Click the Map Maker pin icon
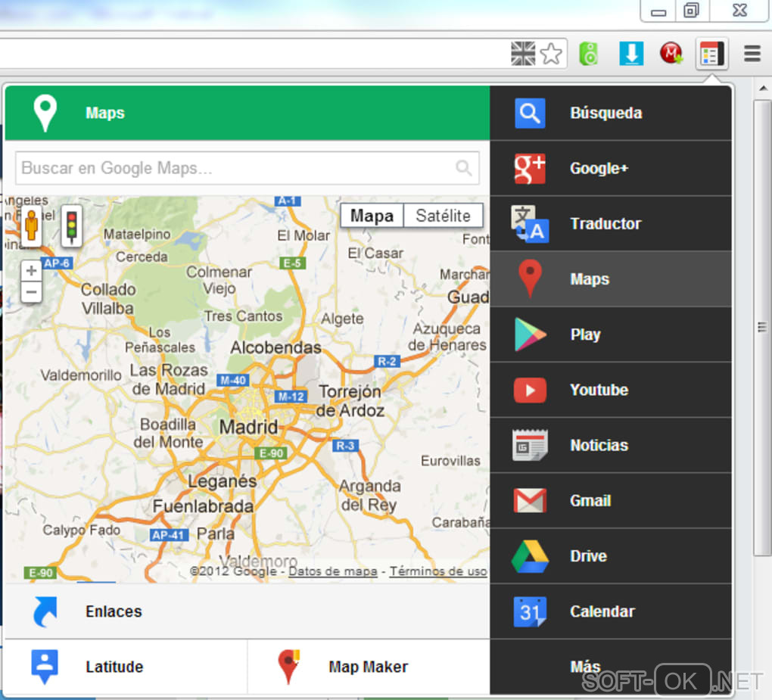 288,667
